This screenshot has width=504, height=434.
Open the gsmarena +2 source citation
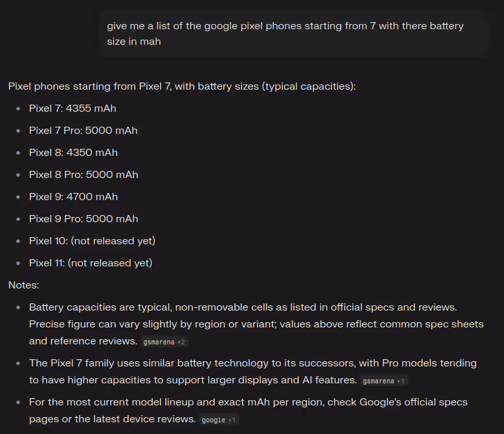[x=165, y=342]
